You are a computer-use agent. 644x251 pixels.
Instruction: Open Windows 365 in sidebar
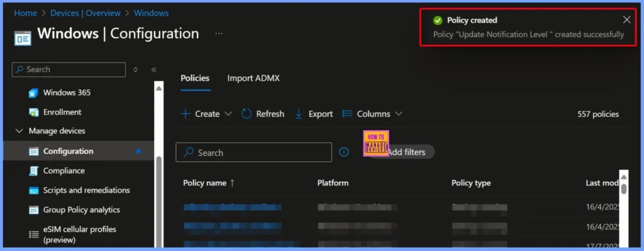[x=67, y=92]
